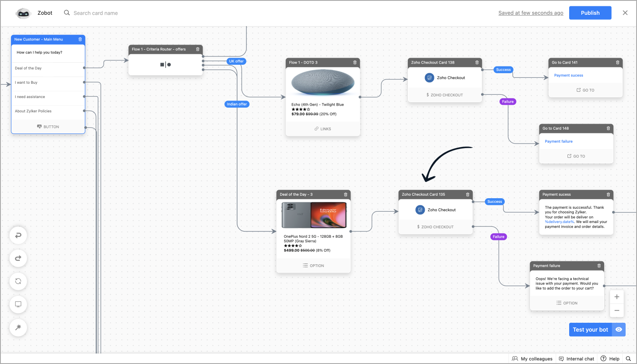This screenshot has width=637, height=364.
Task: Click ZOHO CHECKOUT footer of Card 135
Action: tap(435, 227)
